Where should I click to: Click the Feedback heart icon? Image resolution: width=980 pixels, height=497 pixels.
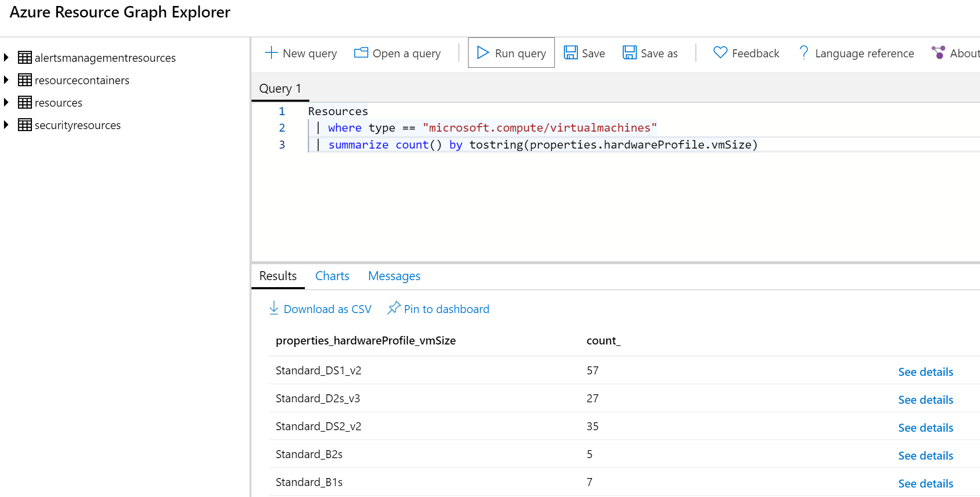tap(720, 52)
